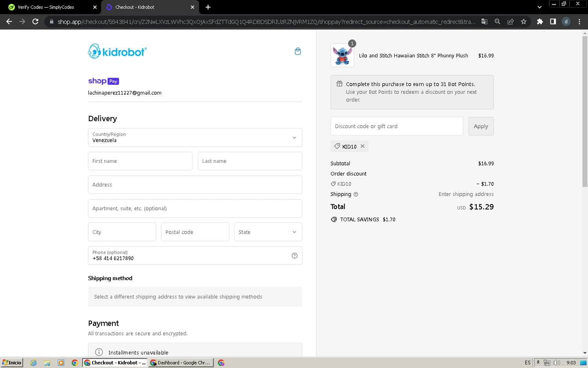This screenshot has width=588, height=368.
Task: Click the Shipping info help icon
Action: click(x=356, y=194)
